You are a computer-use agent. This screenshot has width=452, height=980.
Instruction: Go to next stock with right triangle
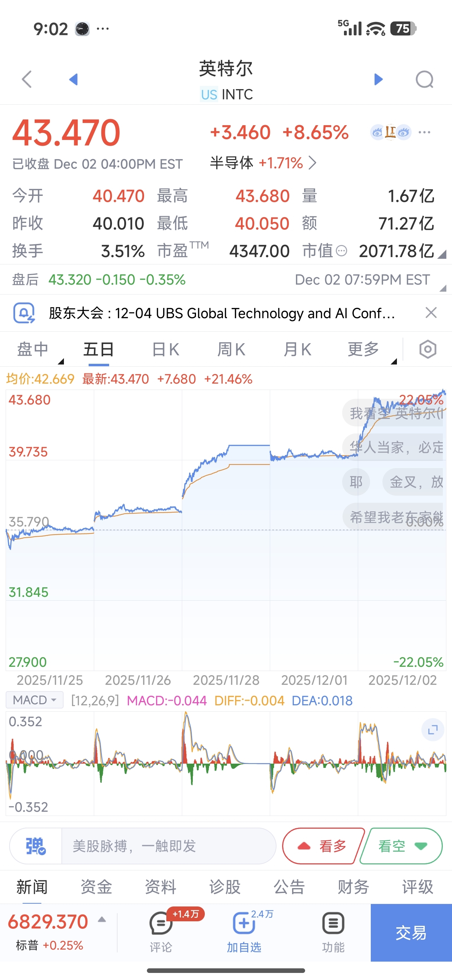(x=378, y=79)
